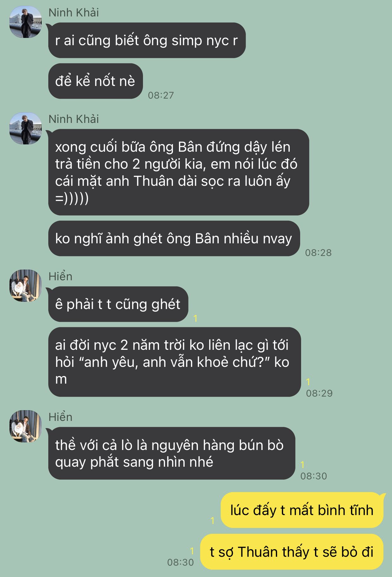
Task: Open the sender name 'Ninh Khải' at the top
Action: tap(74, 13)
